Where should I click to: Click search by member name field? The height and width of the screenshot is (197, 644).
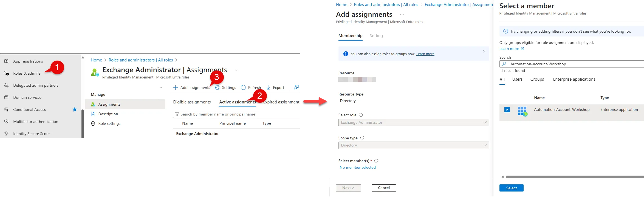(x=236, y=114)
